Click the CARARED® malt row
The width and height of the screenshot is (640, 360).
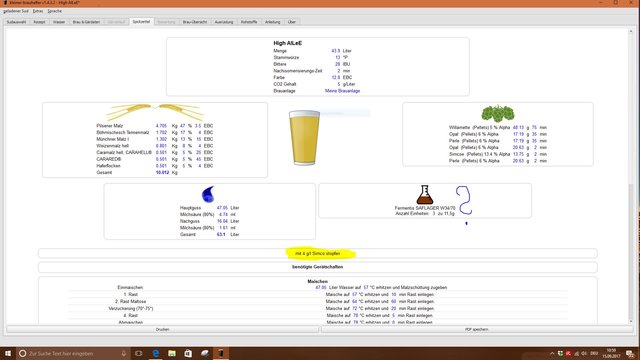click(x=155, y=159)
